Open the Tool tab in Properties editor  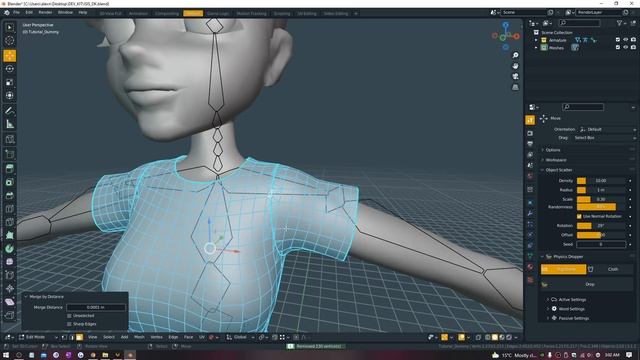[530, 120]
